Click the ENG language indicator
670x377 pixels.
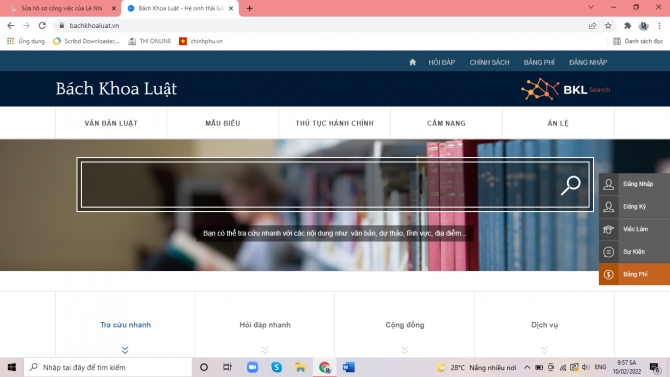(600, 367)
